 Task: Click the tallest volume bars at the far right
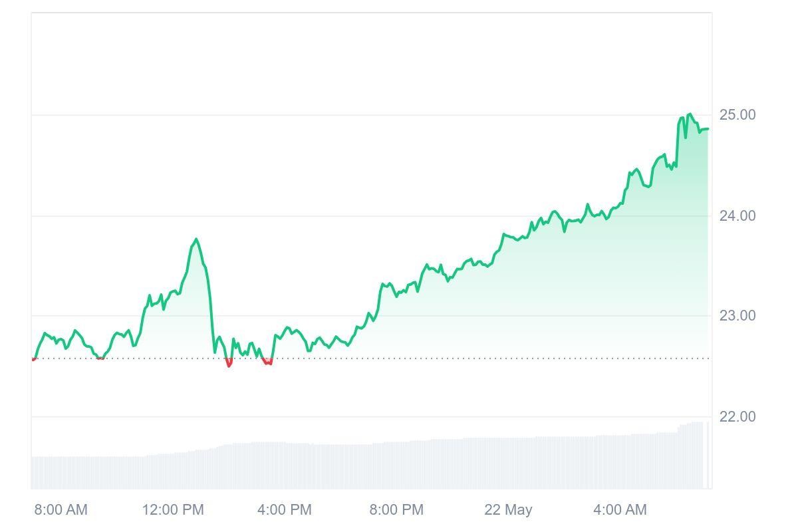pyautogui.click(x=692, y=456)
